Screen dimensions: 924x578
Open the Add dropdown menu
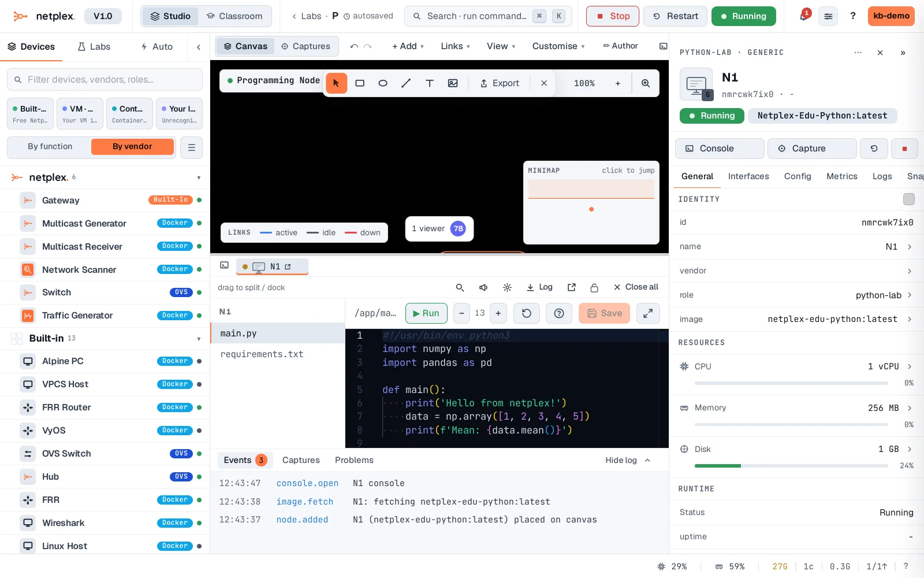[x=408, y=46]
